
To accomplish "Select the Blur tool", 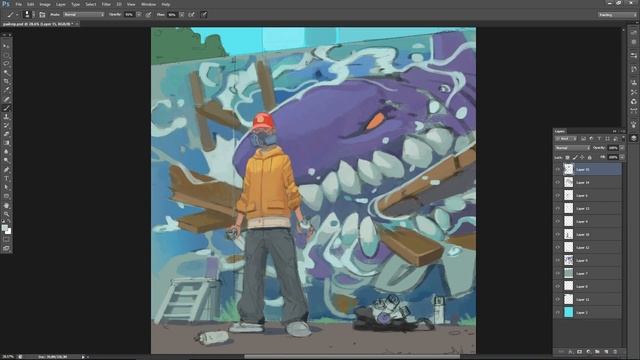I will click(x=6, y=152).
